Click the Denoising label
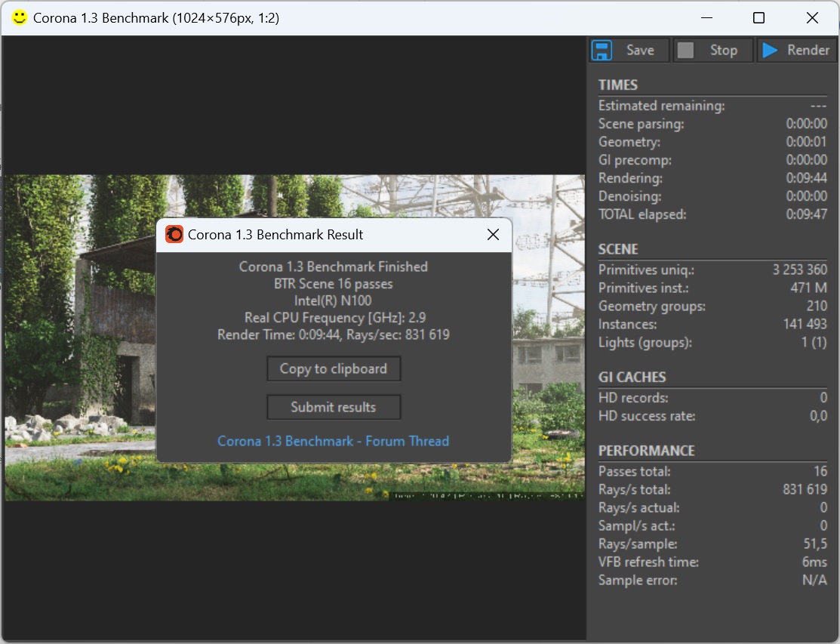 point(629,196)
